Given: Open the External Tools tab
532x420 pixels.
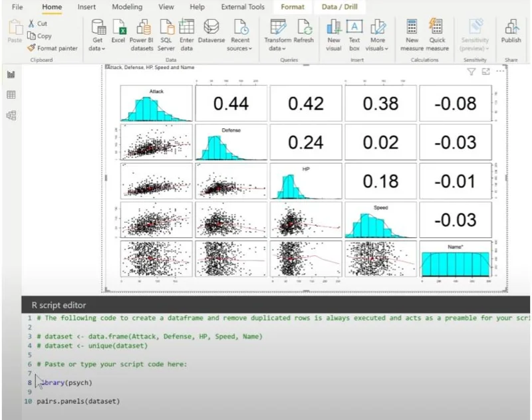Looking at the screenshot, I should 243,7.
